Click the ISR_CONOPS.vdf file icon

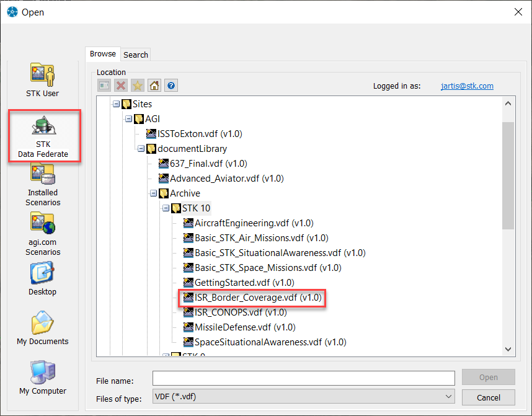pos(188,312)
